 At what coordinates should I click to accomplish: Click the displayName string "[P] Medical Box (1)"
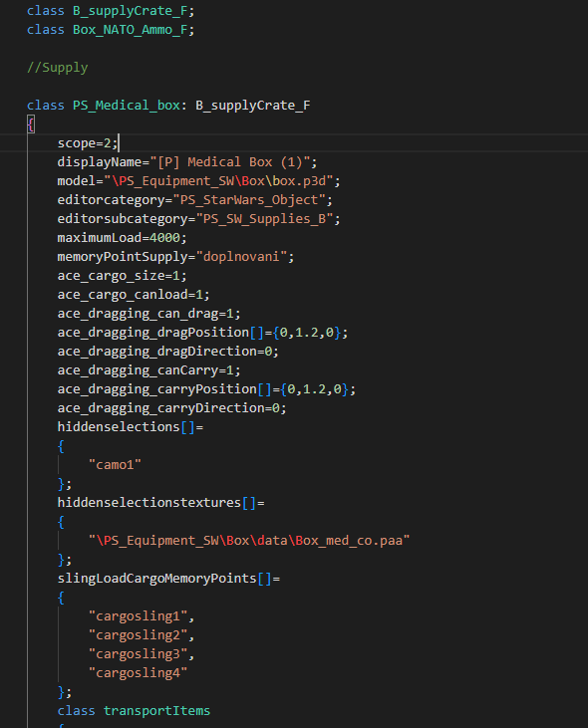[x=230, y=162]
